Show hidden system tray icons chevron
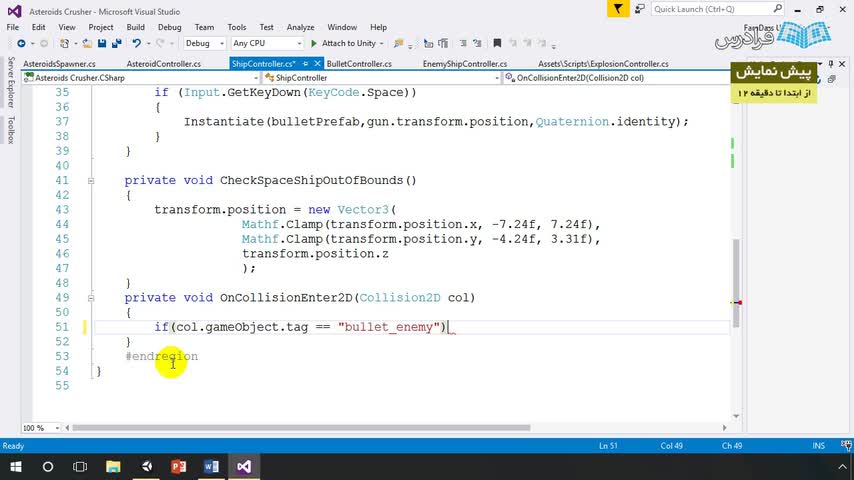854x480 pixels. [842, 467]
